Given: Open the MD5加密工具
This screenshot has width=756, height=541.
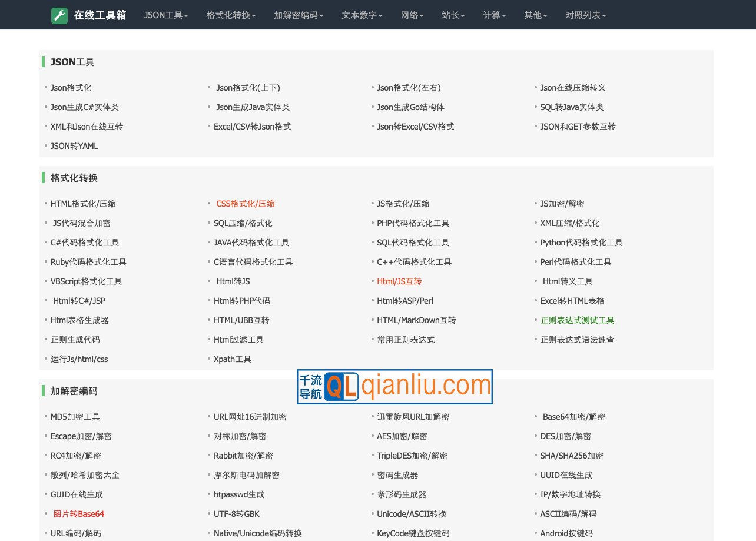Looking at the screenshot, I should point(75,416).
